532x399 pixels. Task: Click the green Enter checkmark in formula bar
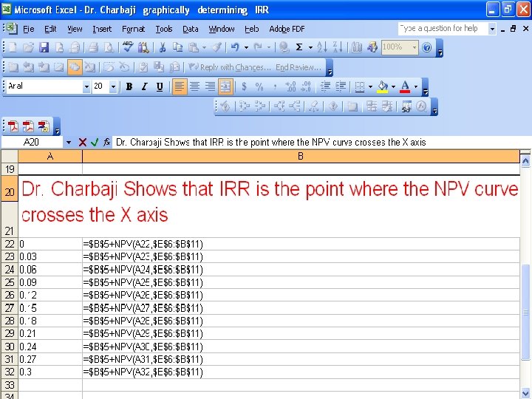[95, 142]
